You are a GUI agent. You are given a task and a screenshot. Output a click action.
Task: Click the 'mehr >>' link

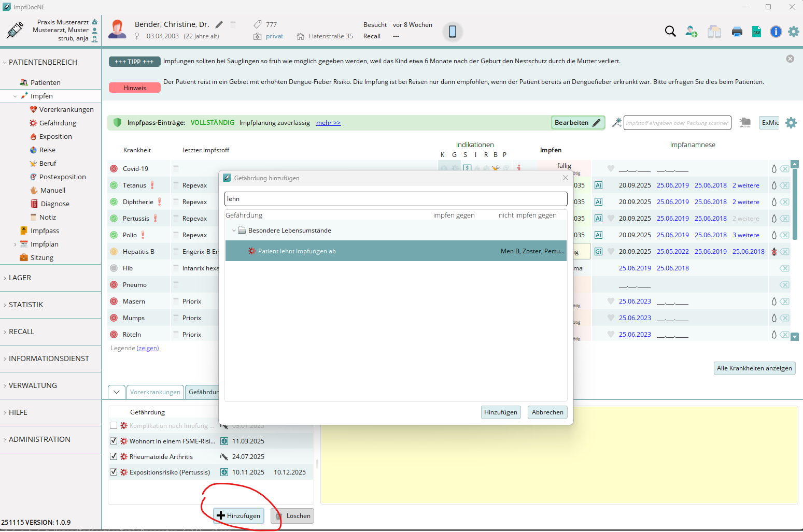[328, 123]
